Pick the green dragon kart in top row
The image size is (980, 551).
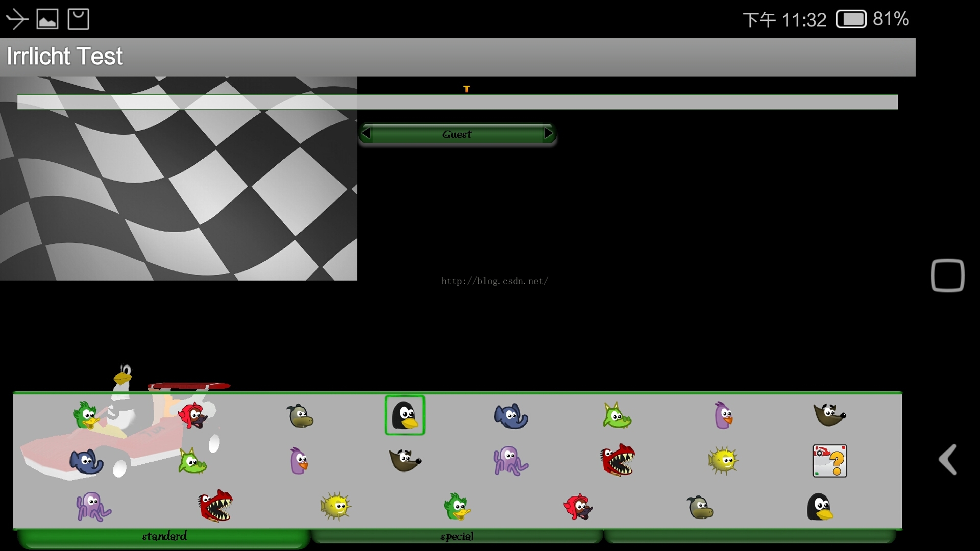point(617,415)
